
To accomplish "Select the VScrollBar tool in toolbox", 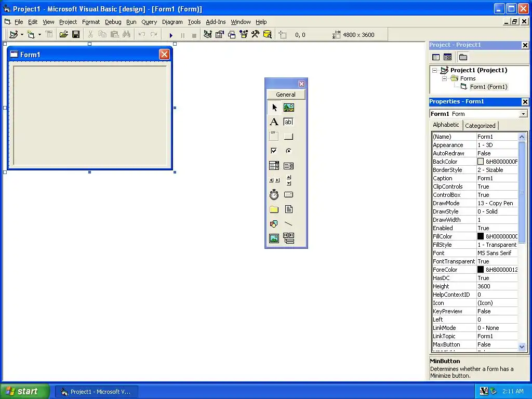I will click(289, 180).
